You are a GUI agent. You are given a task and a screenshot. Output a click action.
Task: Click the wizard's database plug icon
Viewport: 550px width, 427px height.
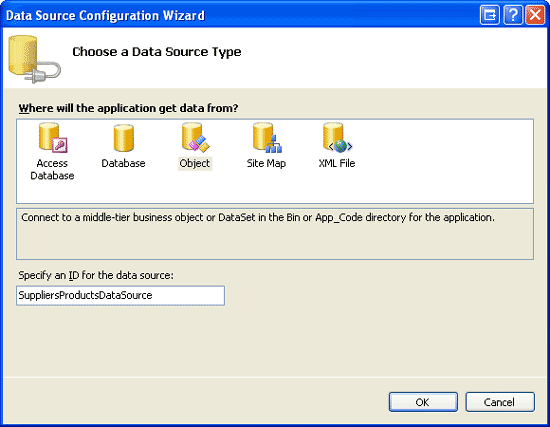[34, 59]
